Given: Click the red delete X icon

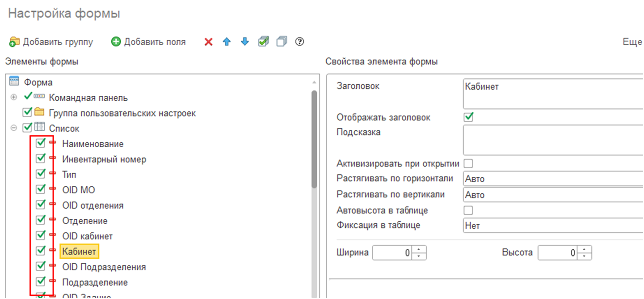Looking at the screenshot, I should pyautogui.click(x=208, y=42).
